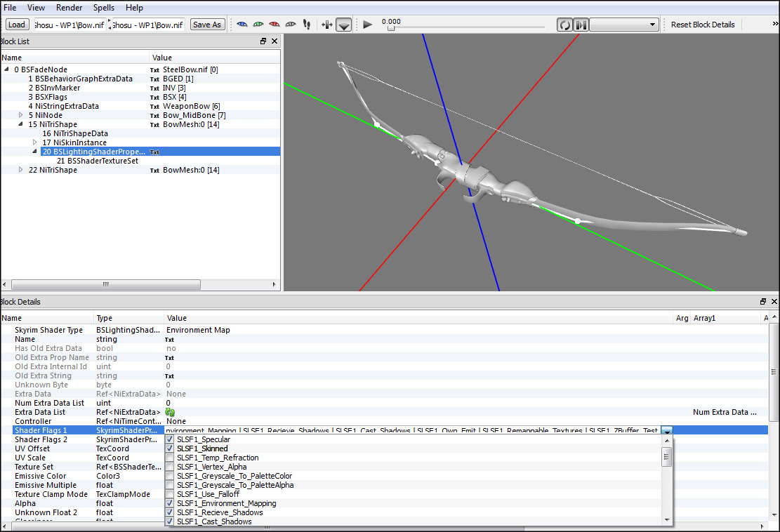Click the red eye view icon
Screen dimensions: 780x532
(x=275, y=25)
